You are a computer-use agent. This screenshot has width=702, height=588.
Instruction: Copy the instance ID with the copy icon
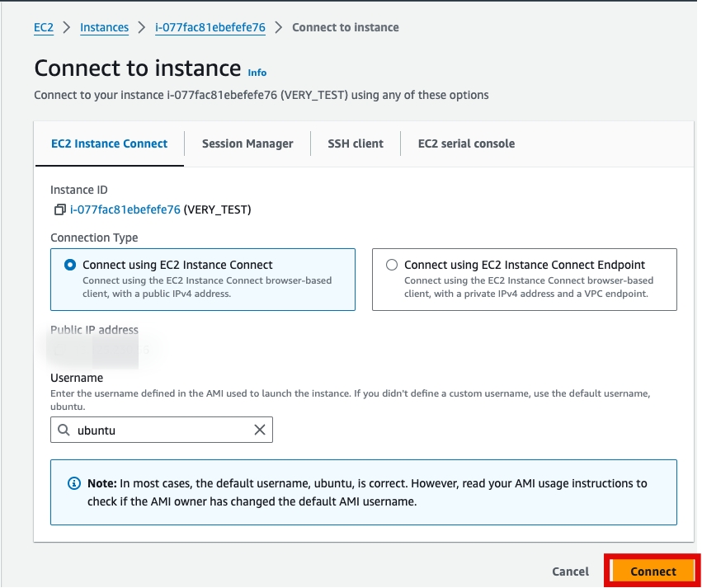pos(59,209)
